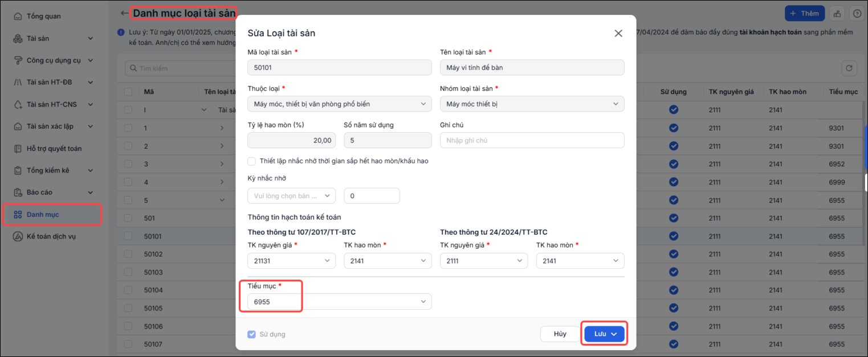Open the Tổng kiểm kê icon

coord(18,170)
